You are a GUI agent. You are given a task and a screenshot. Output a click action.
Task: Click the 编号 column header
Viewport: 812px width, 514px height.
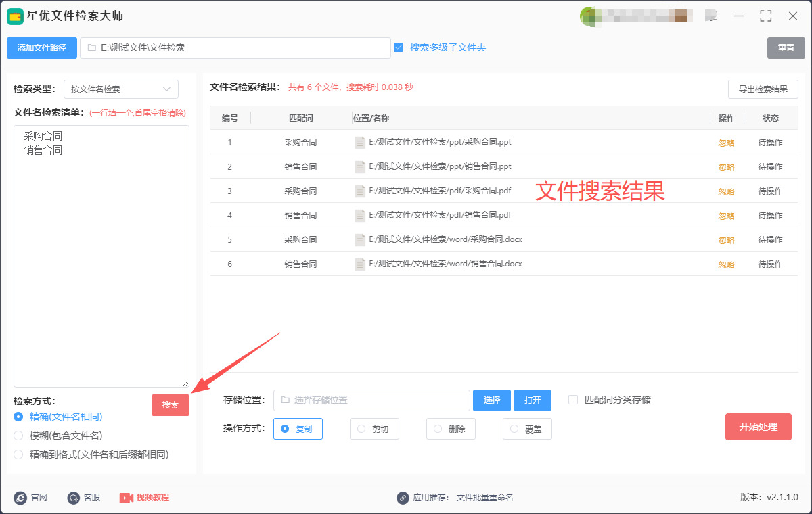point(230,118)
